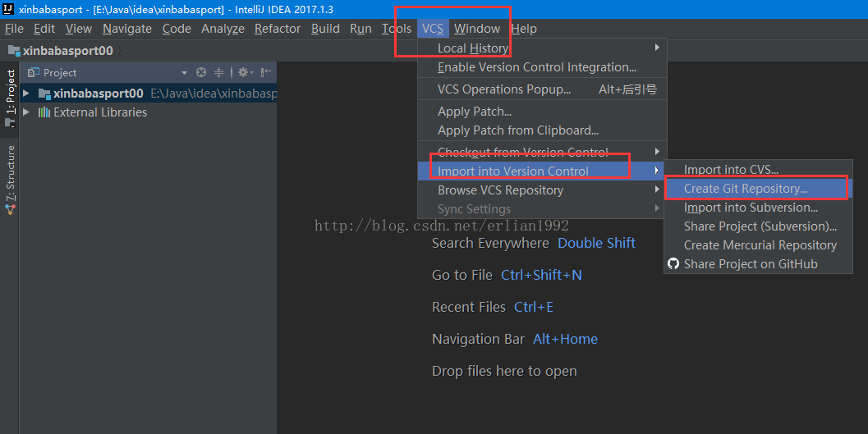The height and width of the screenshot is (434, 868).
Task: Click Create Git Repository
Action: (758, 189)
